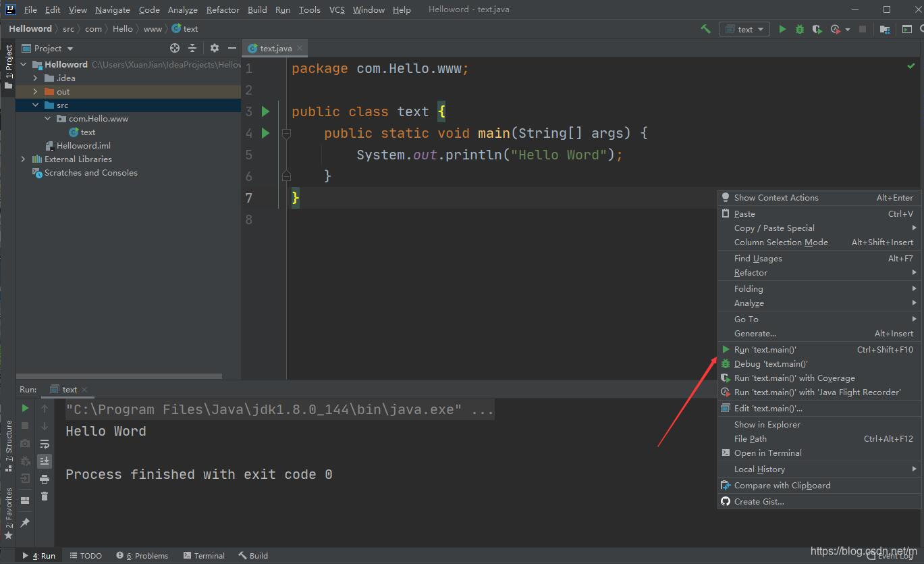This screenshot has width=924, height=564.
Task: Fold the main method at line 4
Action: click(286, 134)
